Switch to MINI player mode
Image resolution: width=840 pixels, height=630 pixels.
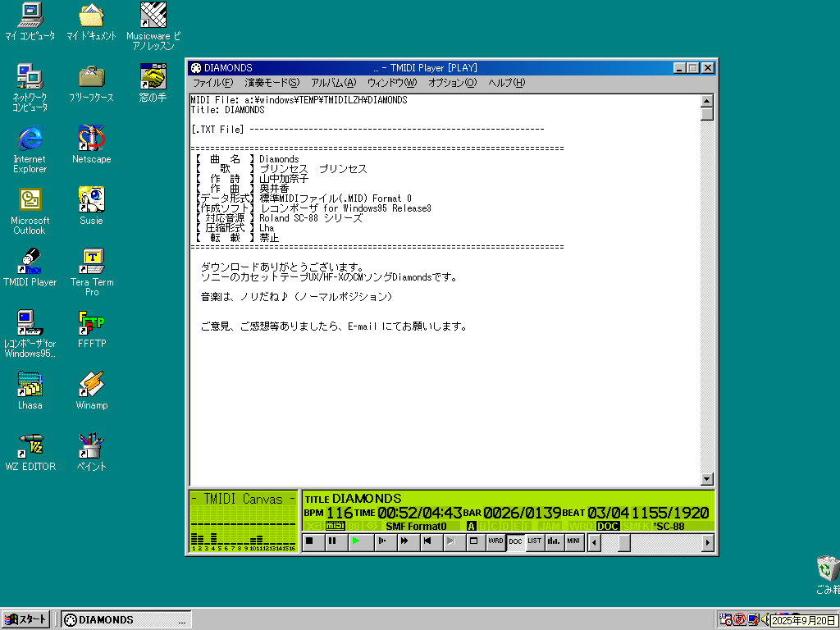573,541
